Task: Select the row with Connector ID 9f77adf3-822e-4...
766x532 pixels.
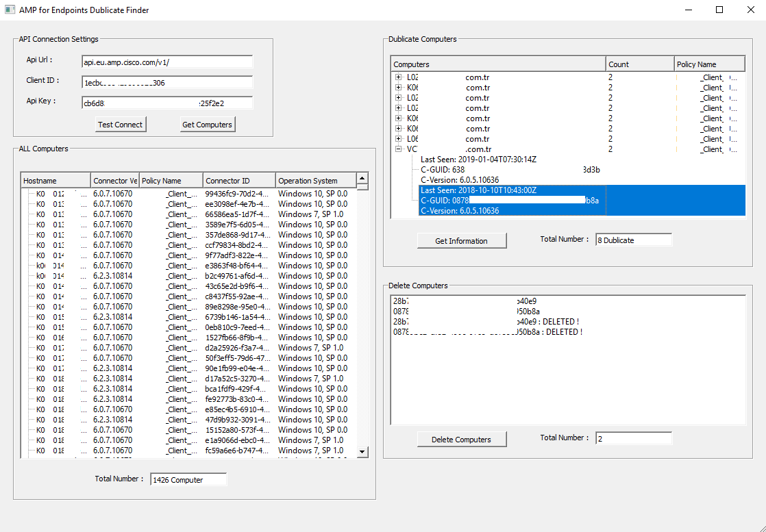Action: point(188,255)
